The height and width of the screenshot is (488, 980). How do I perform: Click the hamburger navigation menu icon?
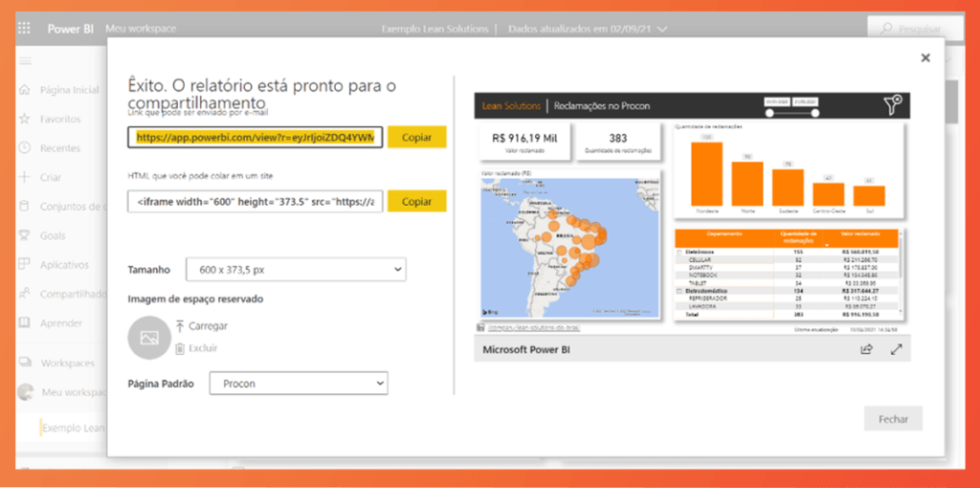coord(26,61)
